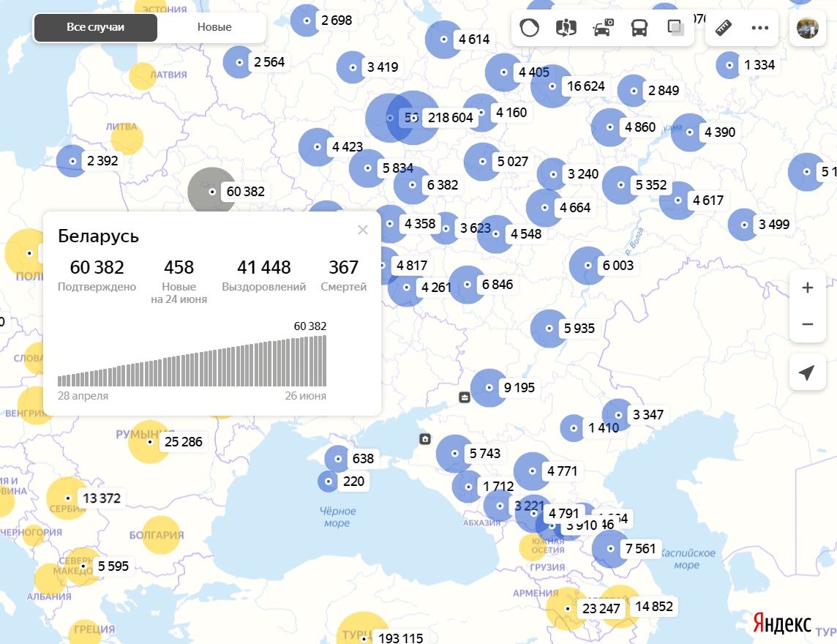
Task: Click the Turkey marker 193 115
Action: click(363, 637)
